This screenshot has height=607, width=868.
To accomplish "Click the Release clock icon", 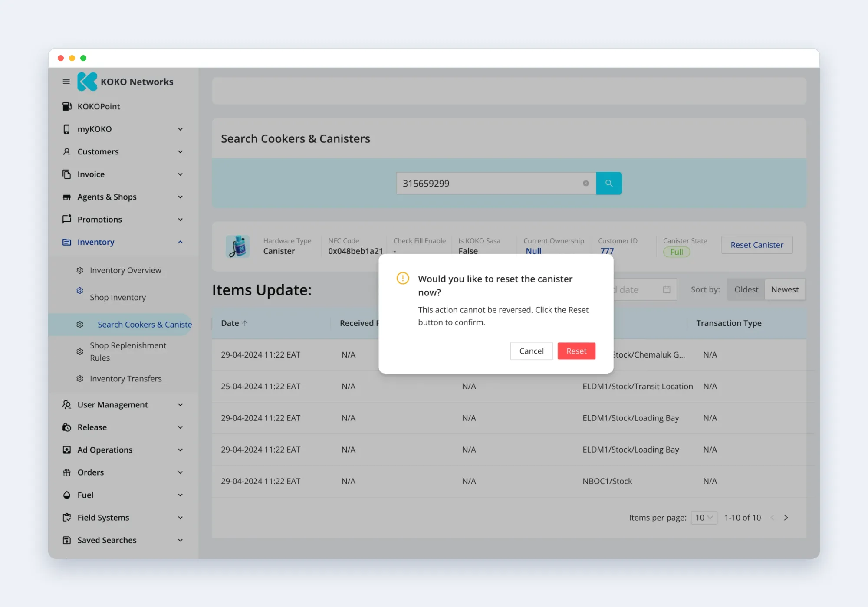I will pos(66,427).
